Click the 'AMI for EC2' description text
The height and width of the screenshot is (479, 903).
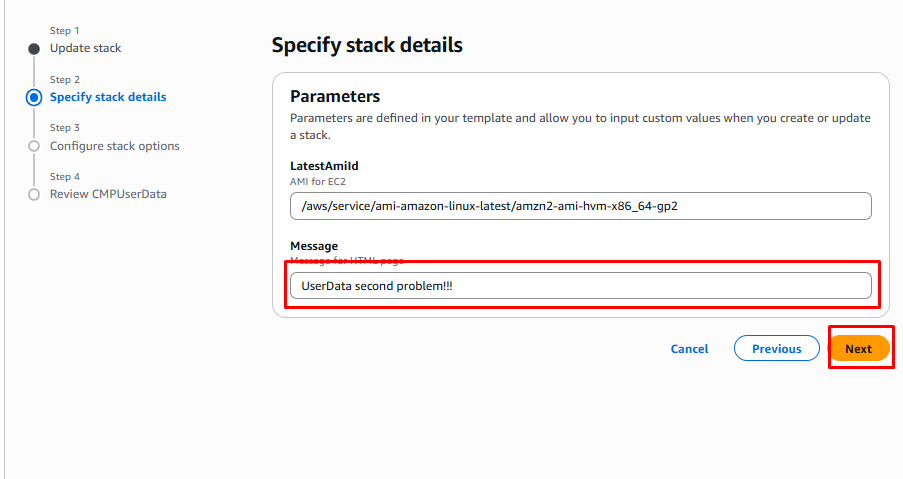[317, 181]
